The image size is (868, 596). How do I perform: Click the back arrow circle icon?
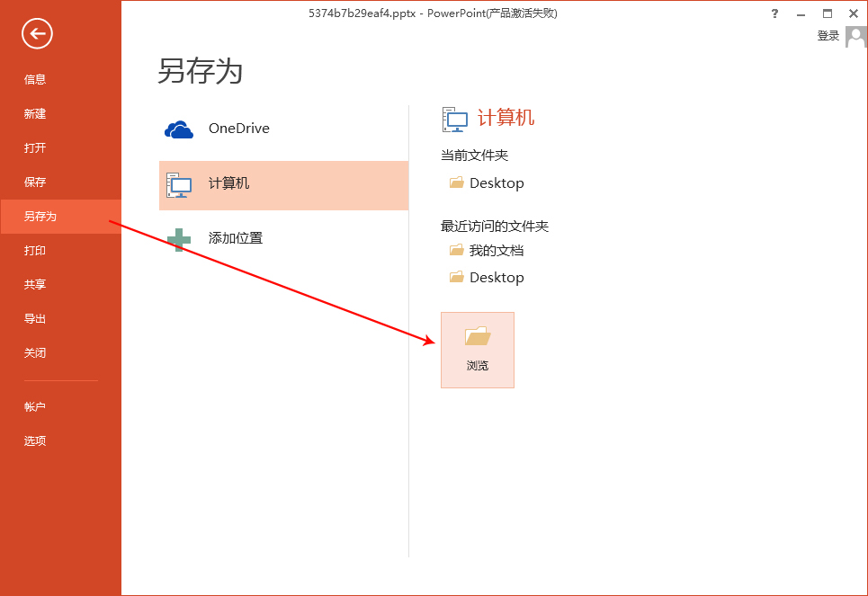37,34
